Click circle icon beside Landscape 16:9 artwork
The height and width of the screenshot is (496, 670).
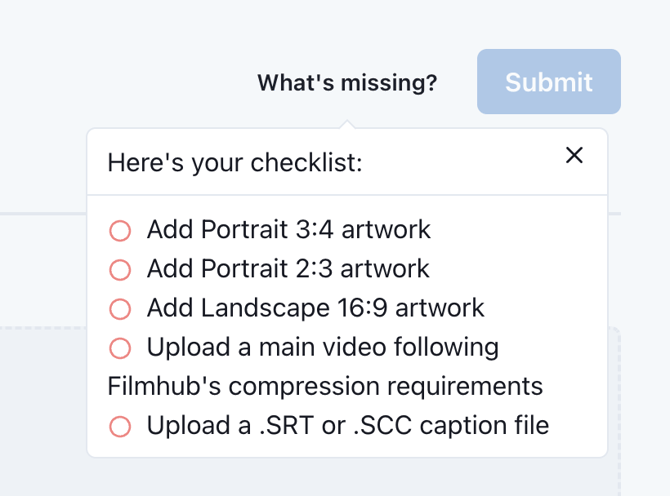(120, 309)
